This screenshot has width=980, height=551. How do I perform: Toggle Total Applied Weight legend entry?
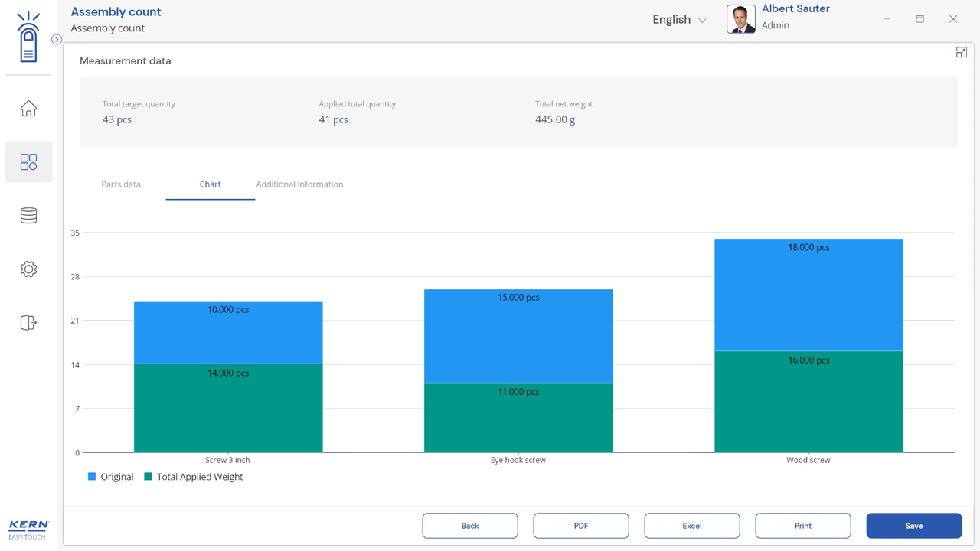(x=193, y=477)
